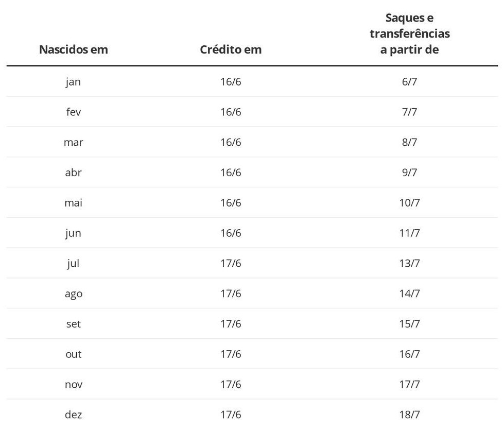Select the 'jun' month cell
504x431 pixels.
74,233
